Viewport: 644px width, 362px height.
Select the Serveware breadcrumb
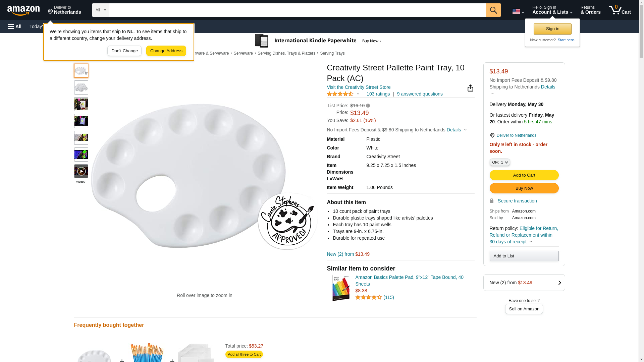pyautogui.click(x=243, y=53)
